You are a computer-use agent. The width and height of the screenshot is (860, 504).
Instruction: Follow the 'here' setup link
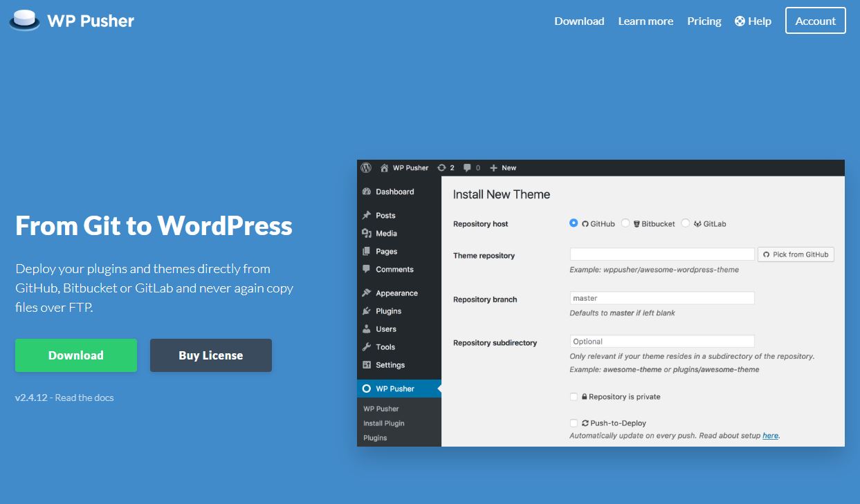(x=770, y=436)
